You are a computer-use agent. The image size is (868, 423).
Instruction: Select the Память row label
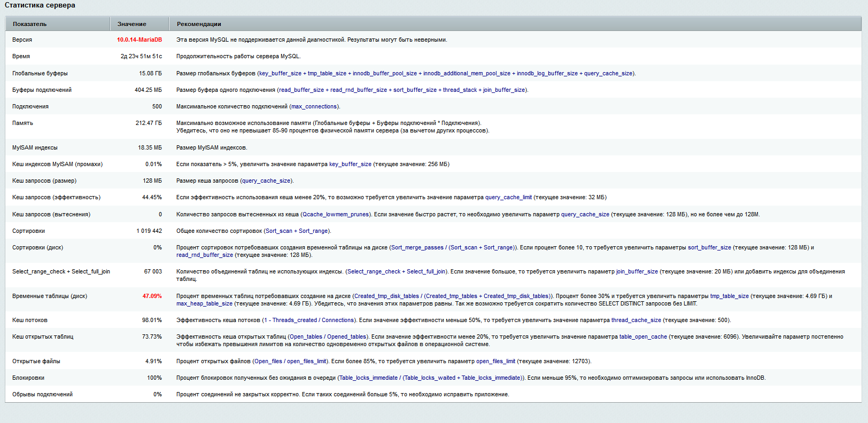pos(22,123)
